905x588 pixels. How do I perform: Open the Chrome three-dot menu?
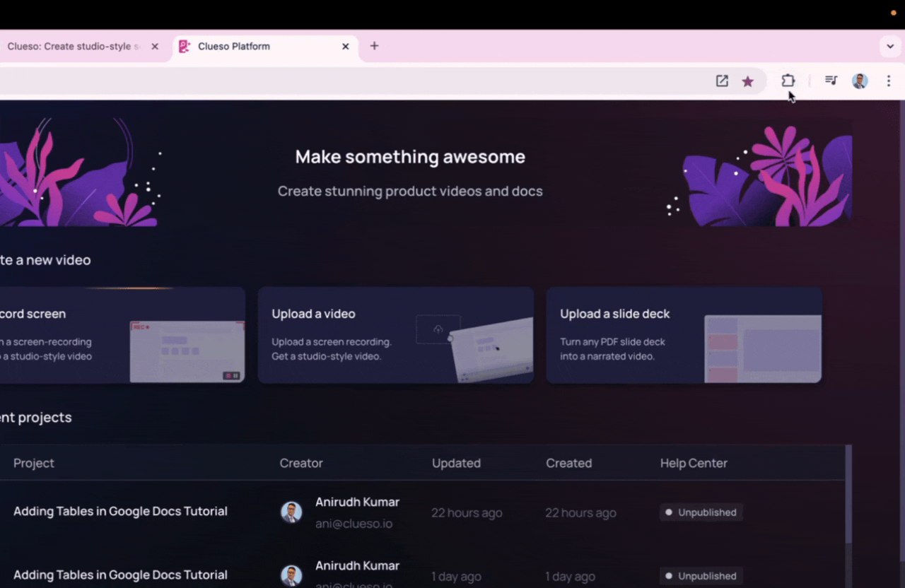tap(889, 81)
